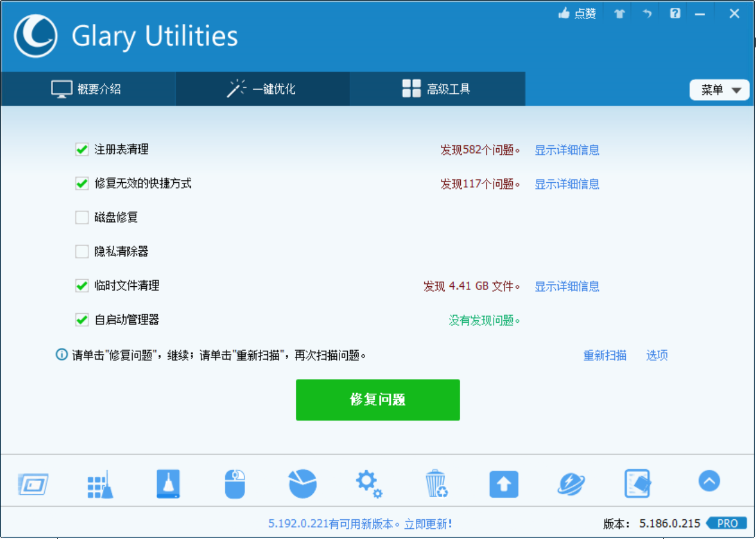Open the browser assistant planet icon
Screen dimensions: 756x539
pyautogui.click(x=571, y=483)
